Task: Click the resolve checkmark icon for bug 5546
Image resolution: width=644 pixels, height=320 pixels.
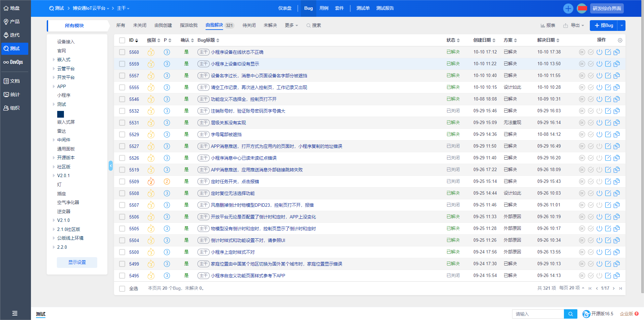Action: click(591, 99)
